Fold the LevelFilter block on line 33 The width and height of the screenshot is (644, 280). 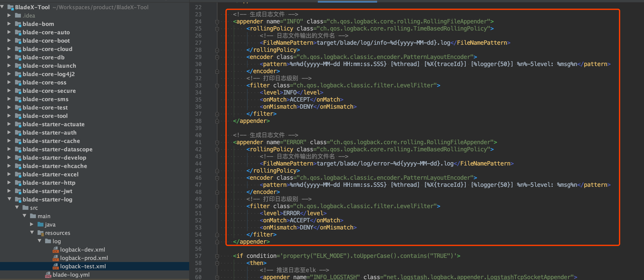(x=217, y=86)
